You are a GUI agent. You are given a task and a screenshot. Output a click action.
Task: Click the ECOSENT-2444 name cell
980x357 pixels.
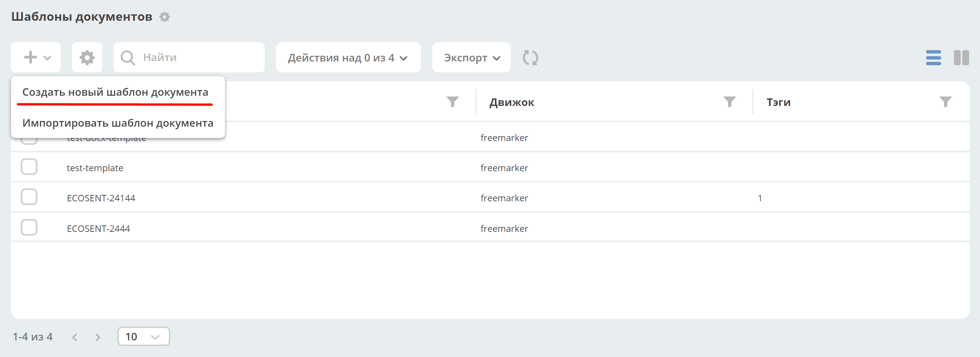(99, 228)
